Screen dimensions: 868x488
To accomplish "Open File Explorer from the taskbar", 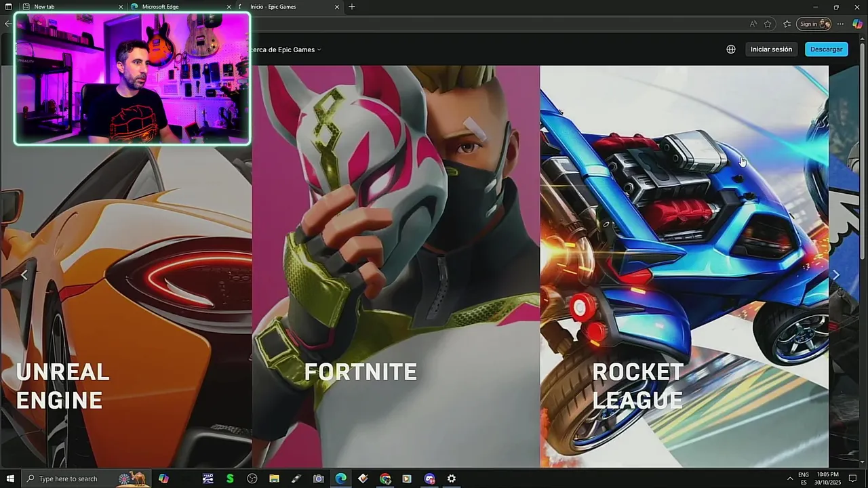I will click(x=274, y=479).
